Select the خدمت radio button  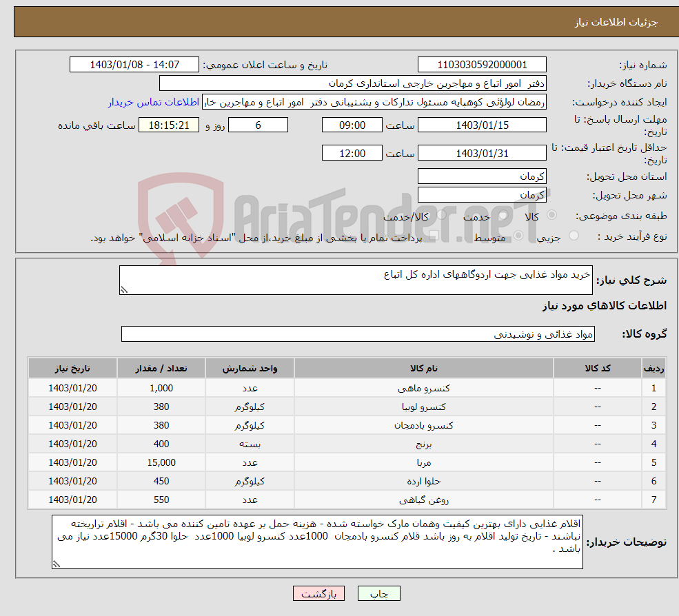point(503,215)
